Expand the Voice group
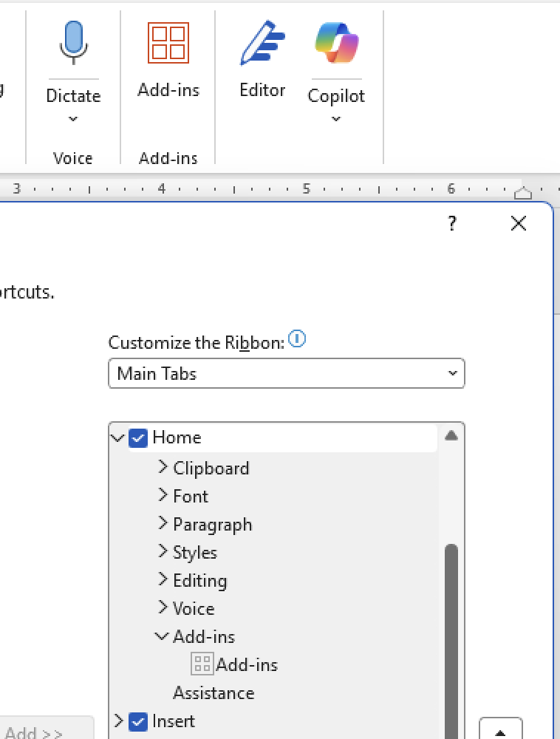This screenshot has width=560, height=739. click(163, 607)
